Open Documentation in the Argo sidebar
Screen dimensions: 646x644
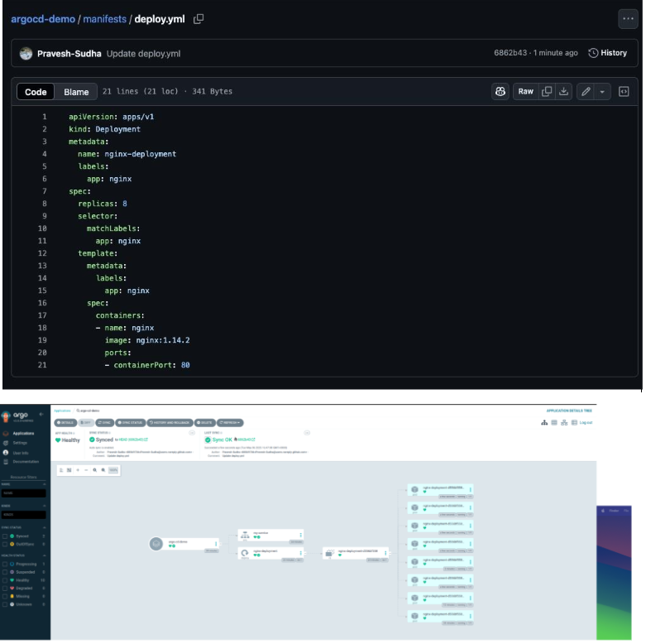(26, 462)
